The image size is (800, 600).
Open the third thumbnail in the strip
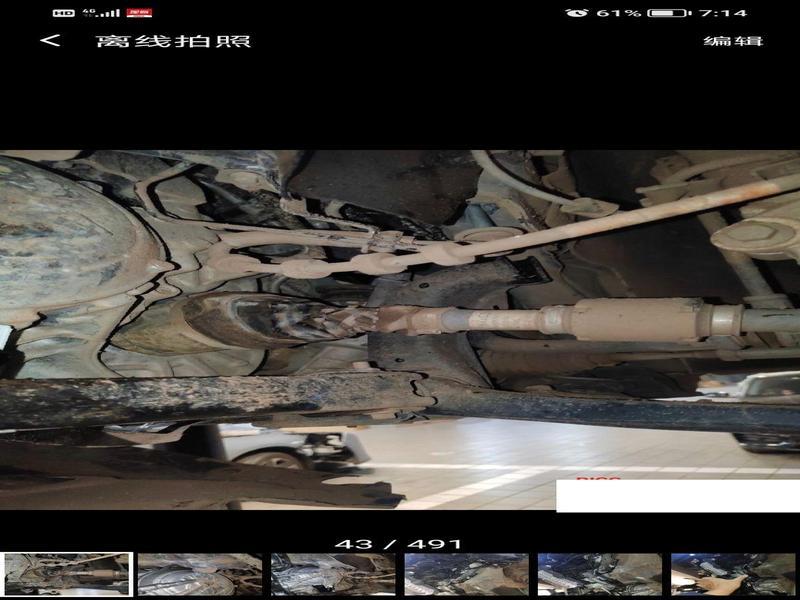coord(333,574)
